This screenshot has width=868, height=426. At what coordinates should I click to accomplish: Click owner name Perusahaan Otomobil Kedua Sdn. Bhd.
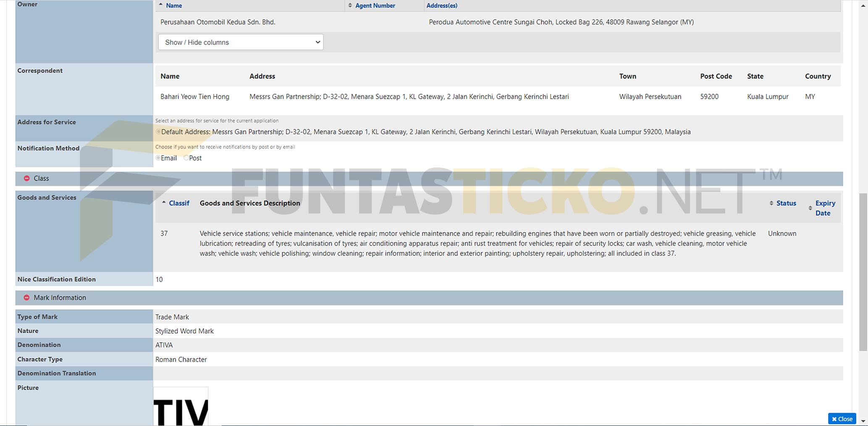click(x=218, y=22)
